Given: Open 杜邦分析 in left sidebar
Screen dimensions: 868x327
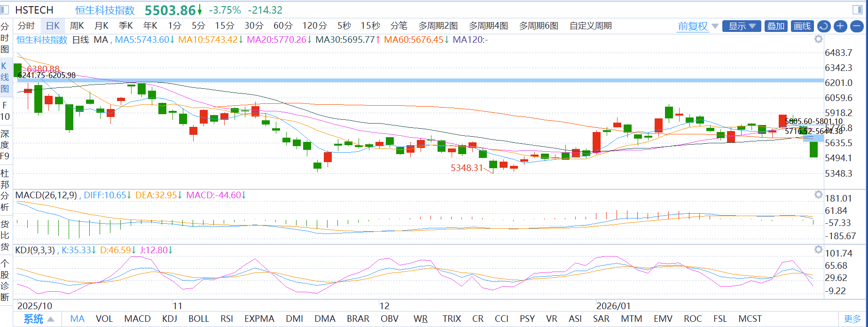Looking at the screenshot, I should (x=5, y=190).
